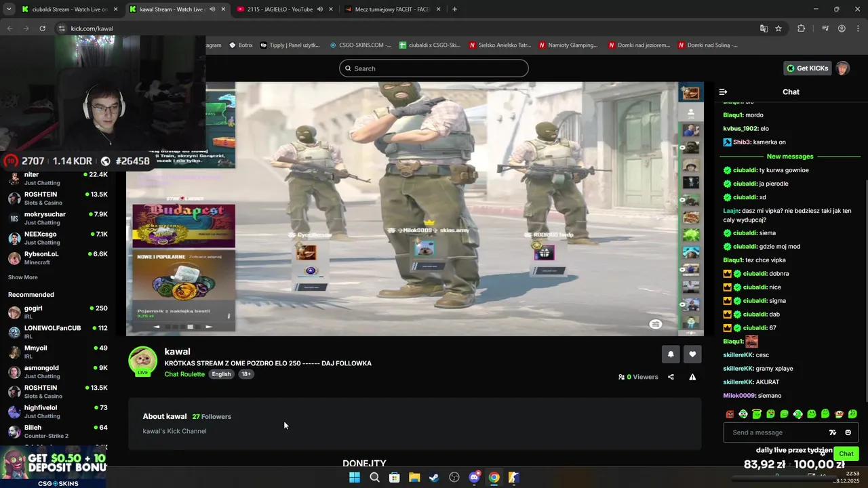Go back to the previous page

[x=9, y=28]
